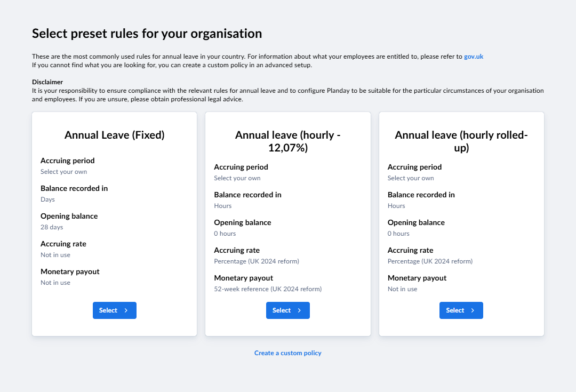Click Create a custom policy link

[288, 353]
